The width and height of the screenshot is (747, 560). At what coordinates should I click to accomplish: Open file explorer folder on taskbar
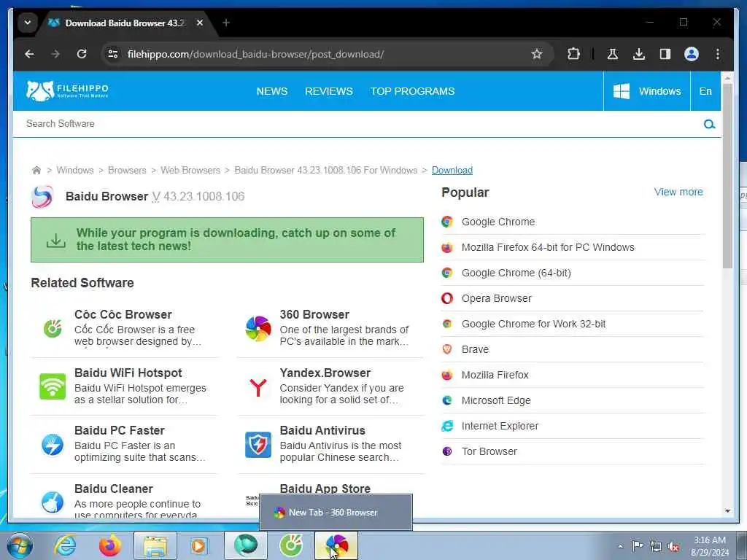tap(155, 545)
